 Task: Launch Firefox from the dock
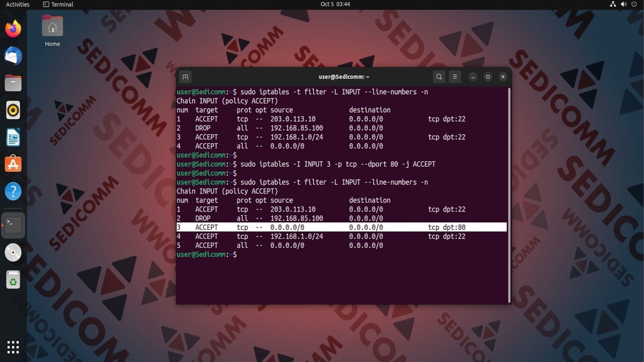pos(13,29)
